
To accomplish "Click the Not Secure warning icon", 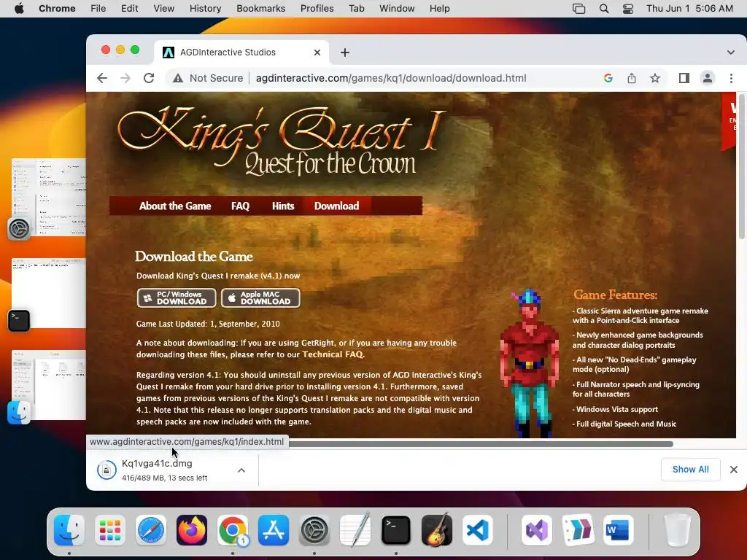I will [x=178, y=78].
